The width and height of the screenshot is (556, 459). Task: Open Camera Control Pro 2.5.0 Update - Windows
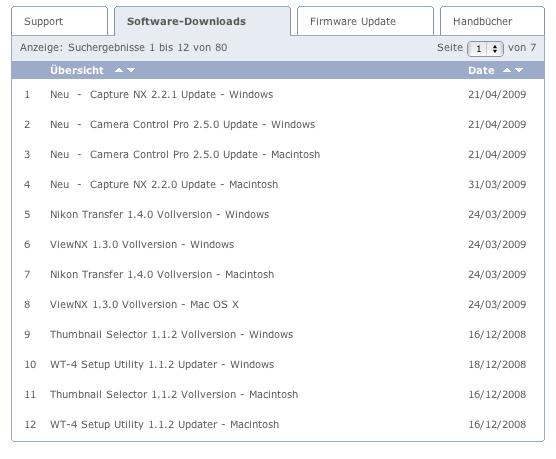click(x=202, y=125)
